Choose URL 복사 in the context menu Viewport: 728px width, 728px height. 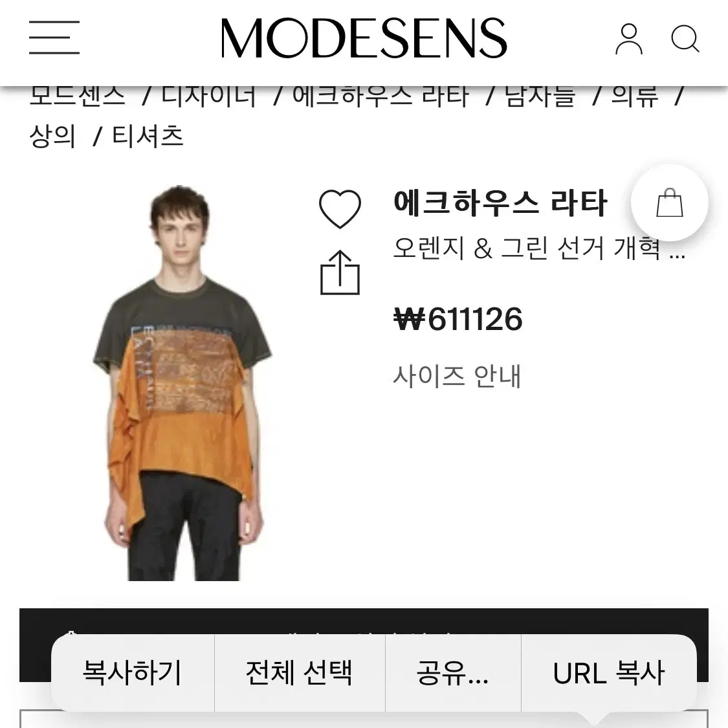(x=609, y=672)
